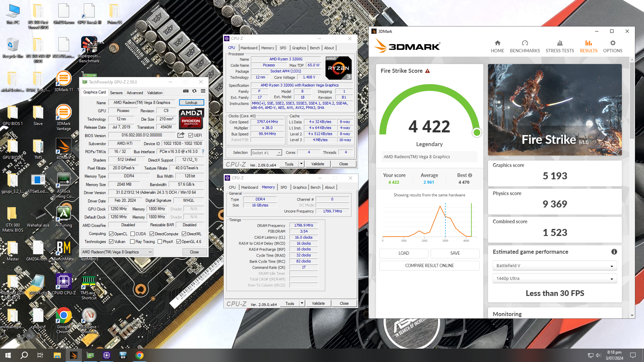This screenshot has height=362, width=644.
Task: Click the Lookup button in GPU-Z
Action: (x=191, y=103)
